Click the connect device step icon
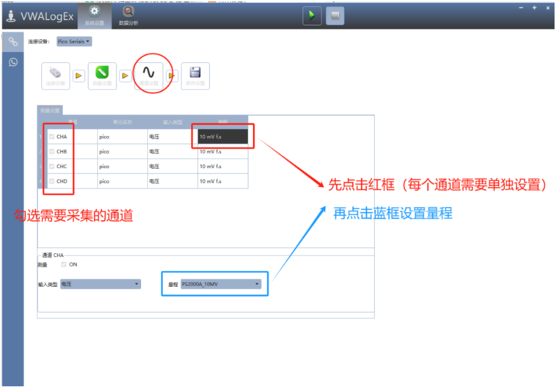Viewport: 557px width, 392px height. [x=56, y=74]
